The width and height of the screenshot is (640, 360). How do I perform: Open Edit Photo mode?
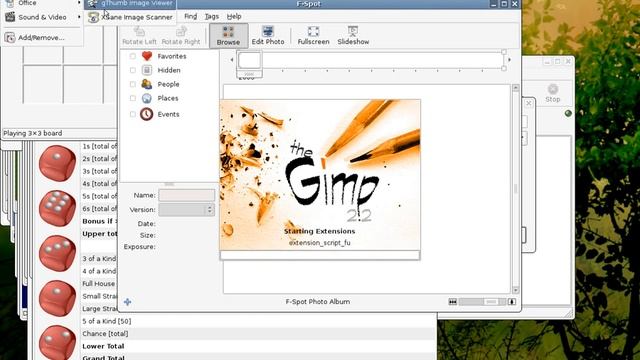click(268, 36)
